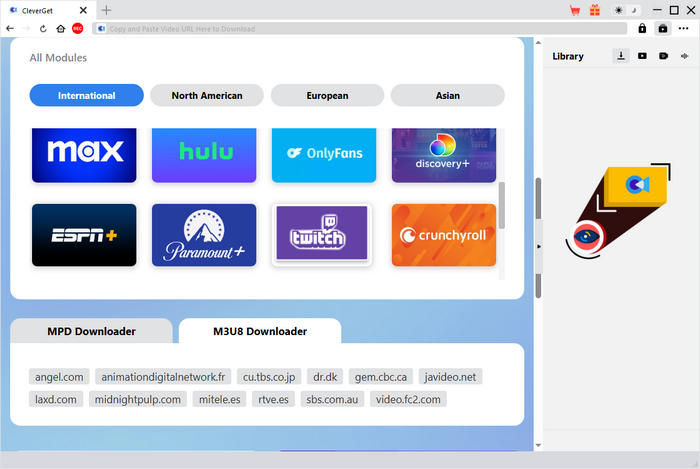Open a new tab with plus icon
Viewport: 700px width, 469px height.
pos(106,10)
